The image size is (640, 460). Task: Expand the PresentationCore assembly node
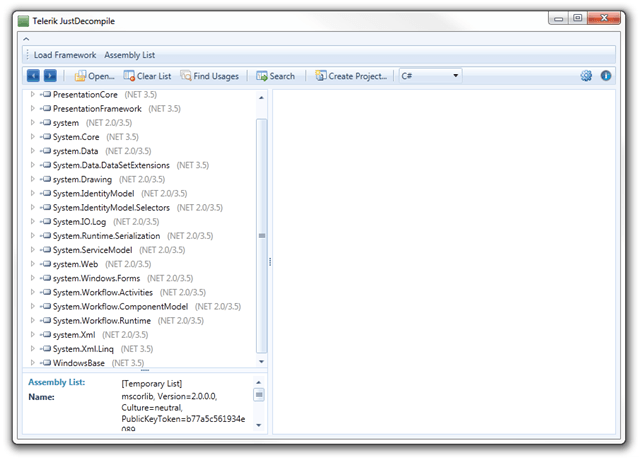click(33, 95)
